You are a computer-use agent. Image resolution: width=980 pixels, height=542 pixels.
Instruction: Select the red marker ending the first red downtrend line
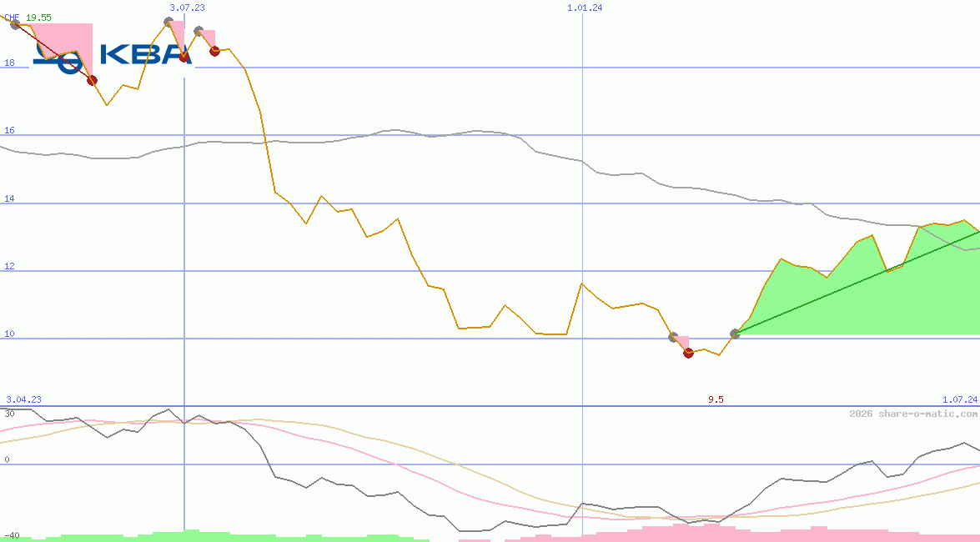tap(92, 80)
